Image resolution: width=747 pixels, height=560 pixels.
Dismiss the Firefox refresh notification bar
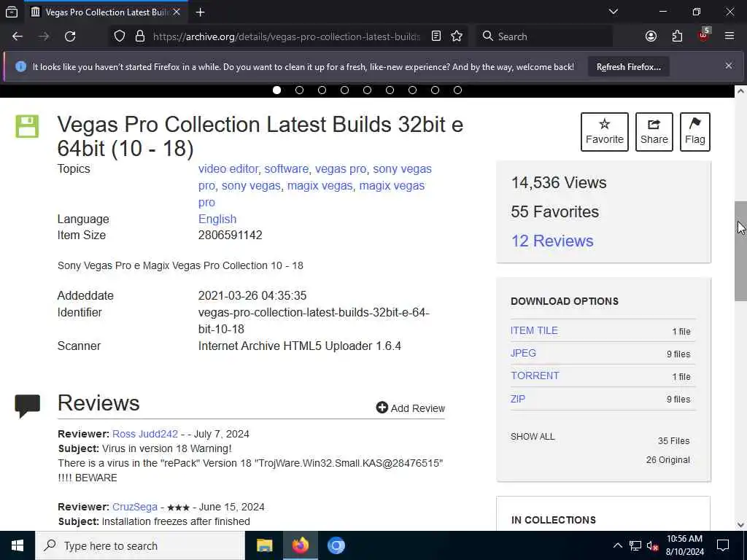[729, 66]
